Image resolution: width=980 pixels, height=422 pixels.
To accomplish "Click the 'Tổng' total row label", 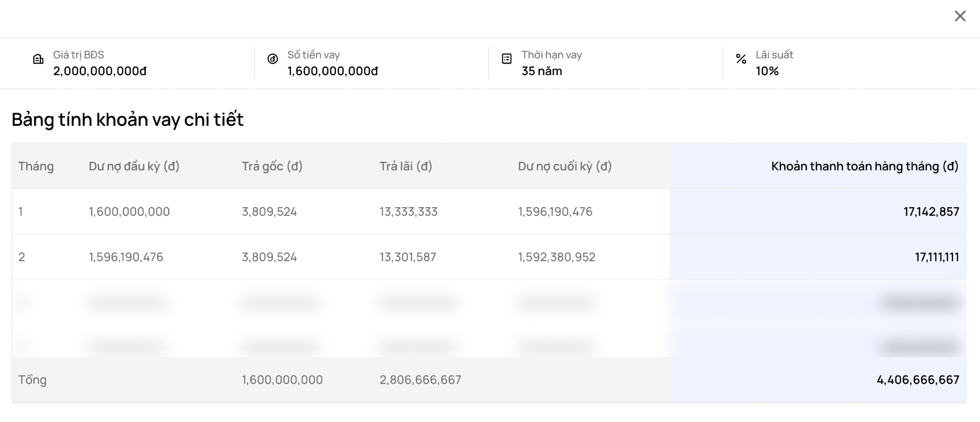I will 33,380.
